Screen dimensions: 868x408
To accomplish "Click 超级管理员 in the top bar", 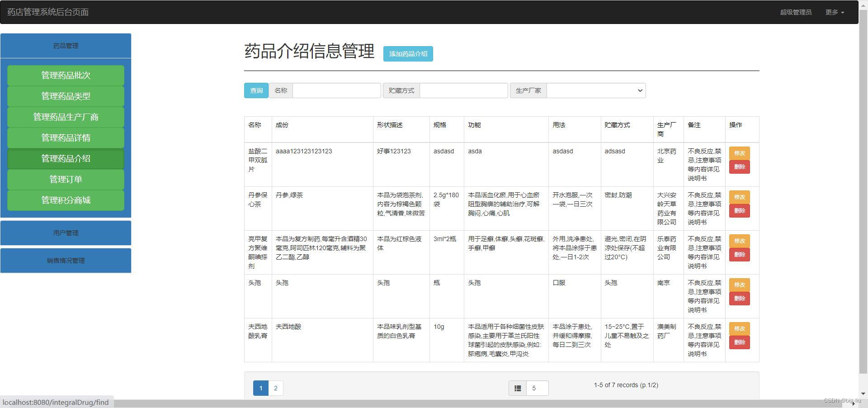I will point(795,12).
